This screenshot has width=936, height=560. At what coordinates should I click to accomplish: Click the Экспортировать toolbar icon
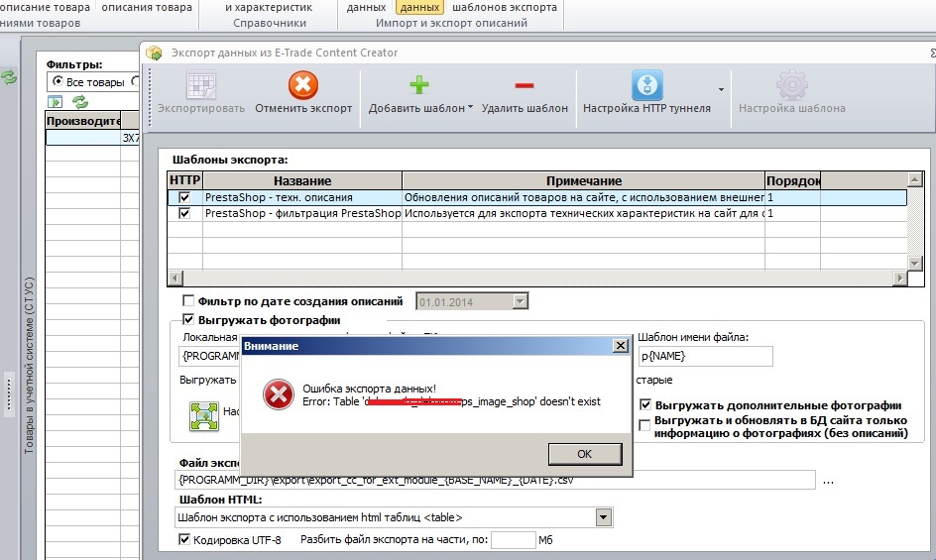click(201, 86)
